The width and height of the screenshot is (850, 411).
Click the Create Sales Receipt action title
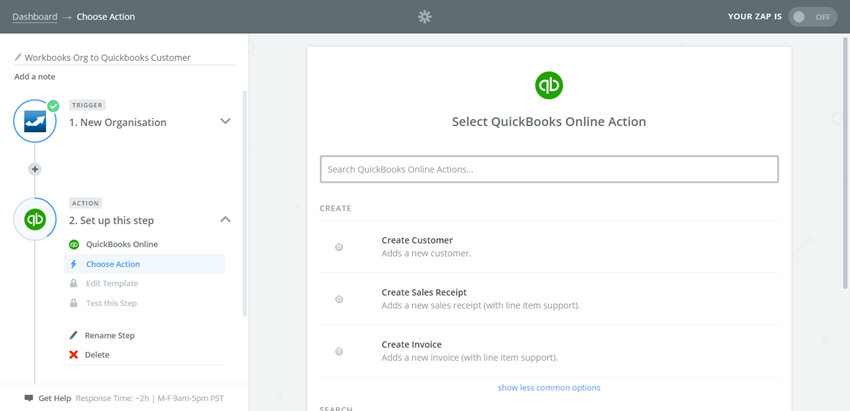424,292
